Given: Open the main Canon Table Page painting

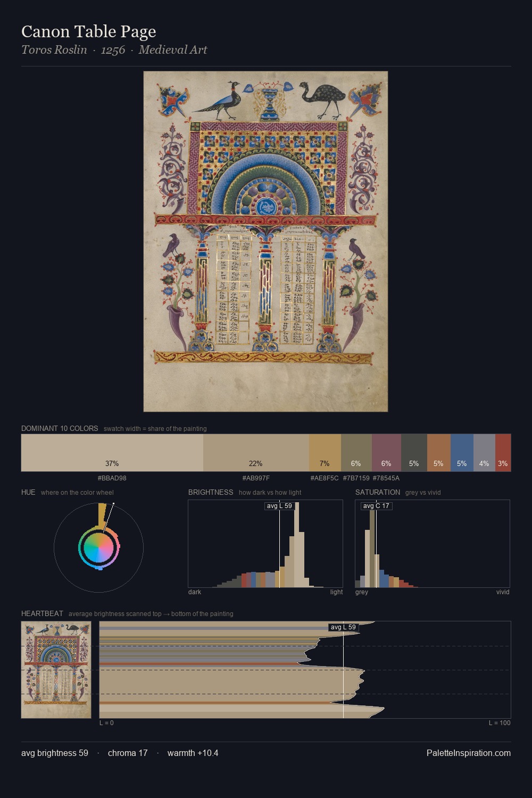Looking at the screenshot, I should [265, 242].
